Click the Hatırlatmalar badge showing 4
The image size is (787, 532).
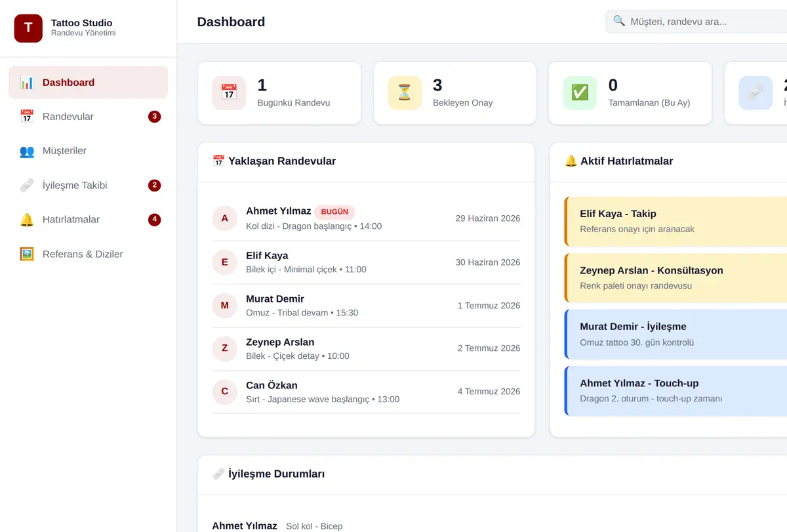tap(155, 220)
